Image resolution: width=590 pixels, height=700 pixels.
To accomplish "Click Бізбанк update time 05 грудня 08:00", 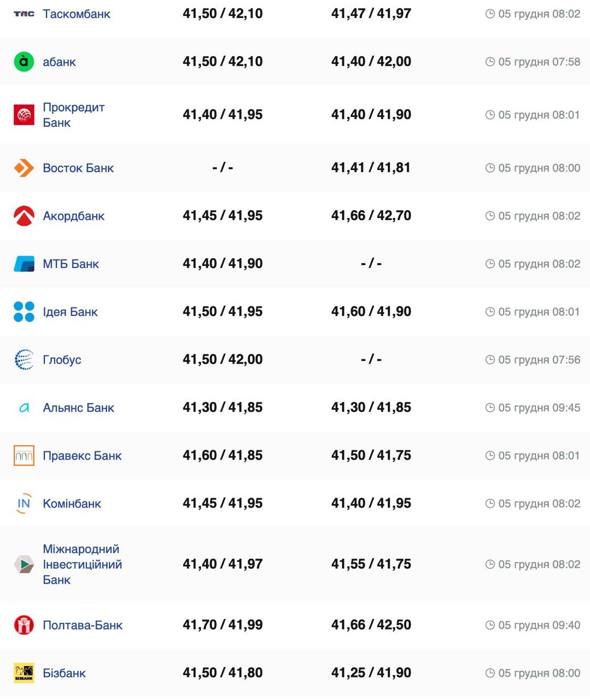I will 539,673.
